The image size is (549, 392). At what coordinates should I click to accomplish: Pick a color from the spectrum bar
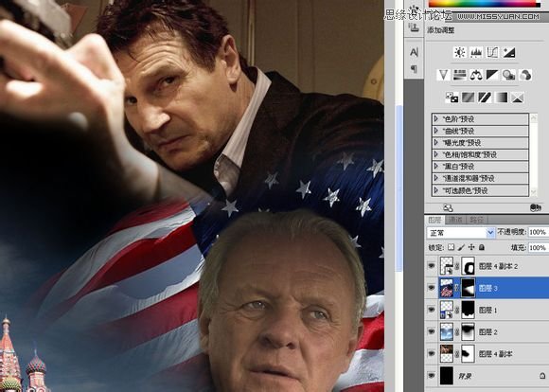coord(485,4)
